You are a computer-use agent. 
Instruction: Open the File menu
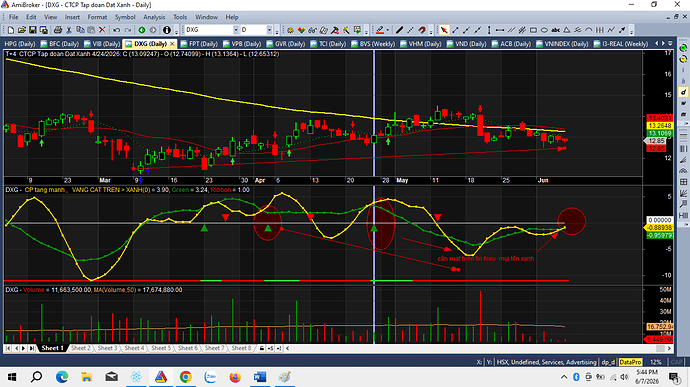tap(14, 17)
